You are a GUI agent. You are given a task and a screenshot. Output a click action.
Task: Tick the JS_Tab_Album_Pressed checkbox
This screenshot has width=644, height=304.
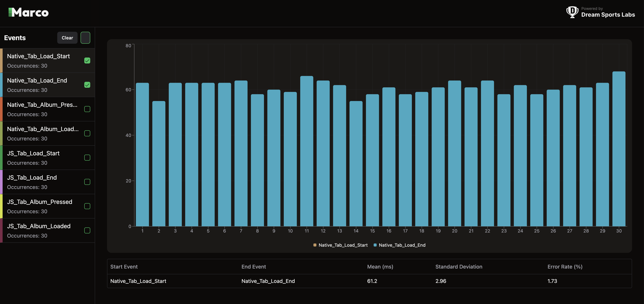click(87, 206)
